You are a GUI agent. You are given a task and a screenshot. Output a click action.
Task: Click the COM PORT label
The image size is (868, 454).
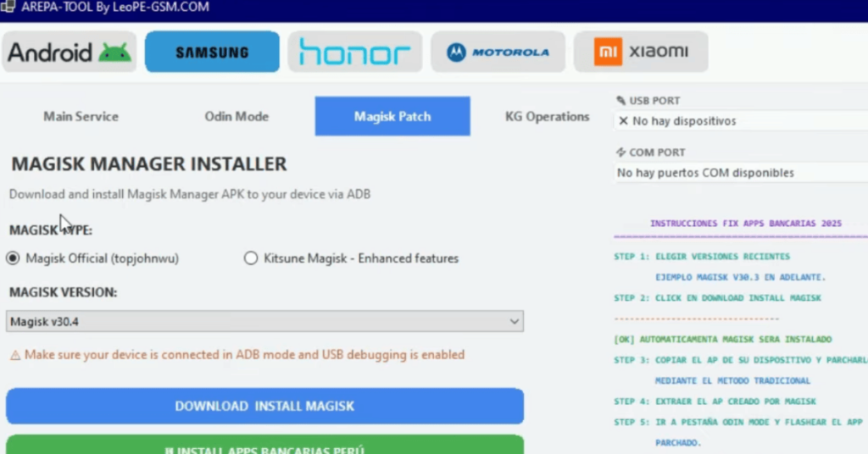click(657, 152)
